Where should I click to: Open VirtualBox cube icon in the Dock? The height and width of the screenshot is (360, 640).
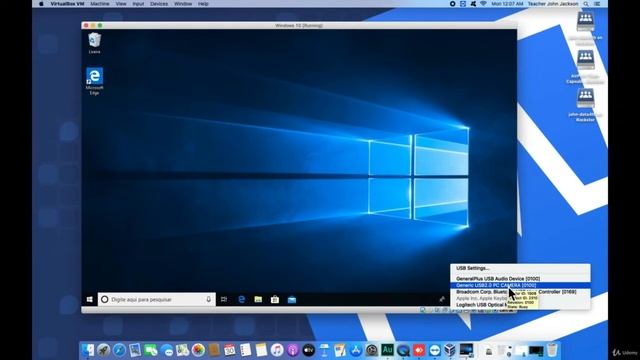pos(450,350)
